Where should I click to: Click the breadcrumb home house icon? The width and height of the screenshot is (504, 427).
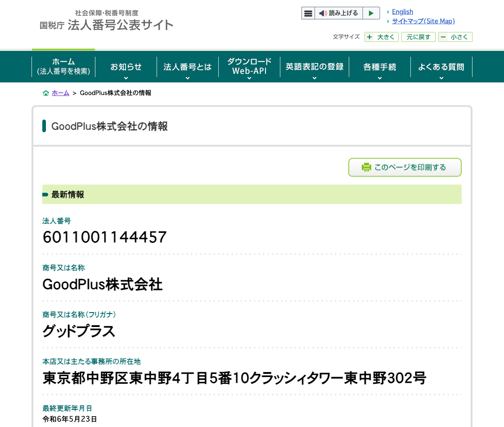[x=46, y=93]
